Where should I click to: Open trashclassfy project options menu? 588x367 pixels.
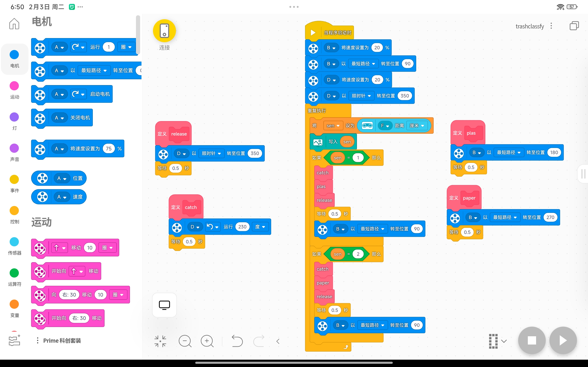[551, 26]
